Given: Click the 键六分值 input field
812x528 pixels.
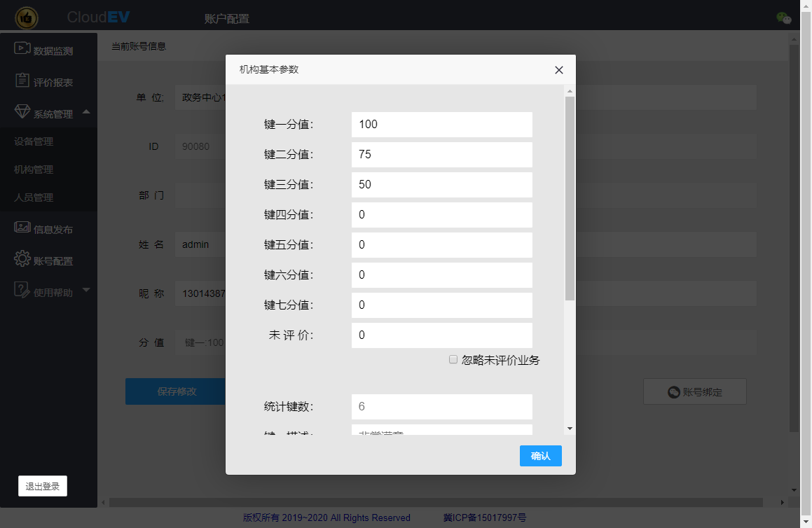Looking at the screenshot, I should pos(442,275).
